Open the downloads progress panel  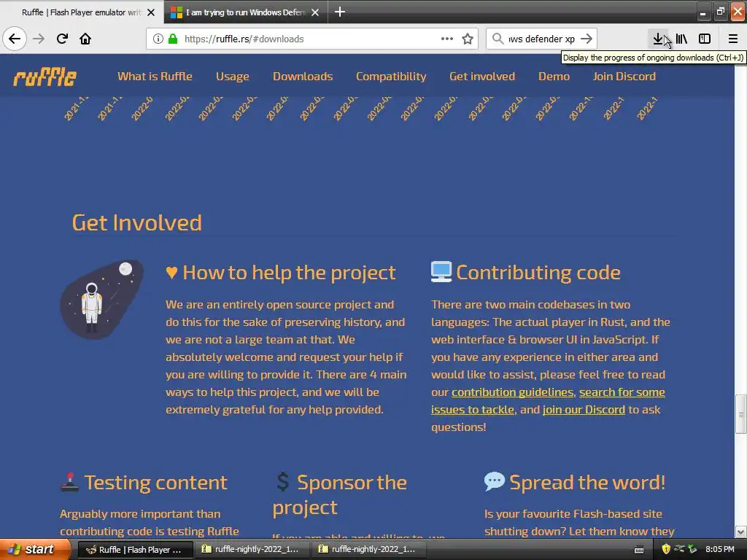pos(658,39)
